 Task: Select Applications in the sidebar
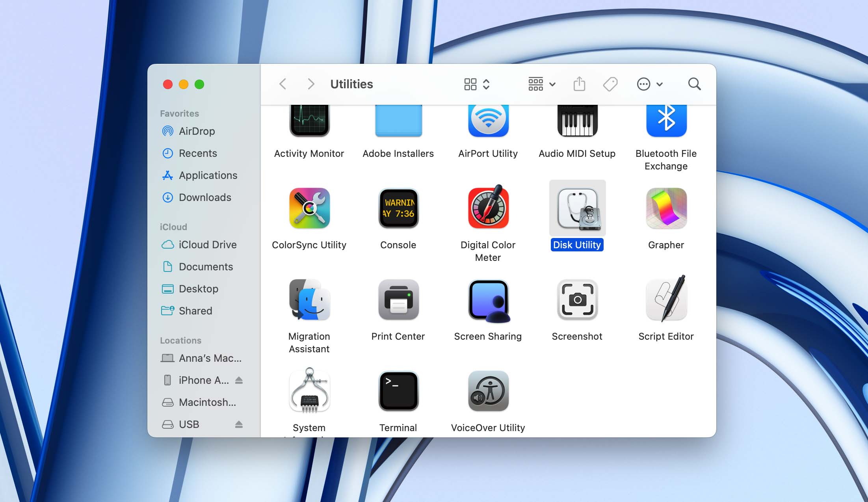[x=208, y=175]
